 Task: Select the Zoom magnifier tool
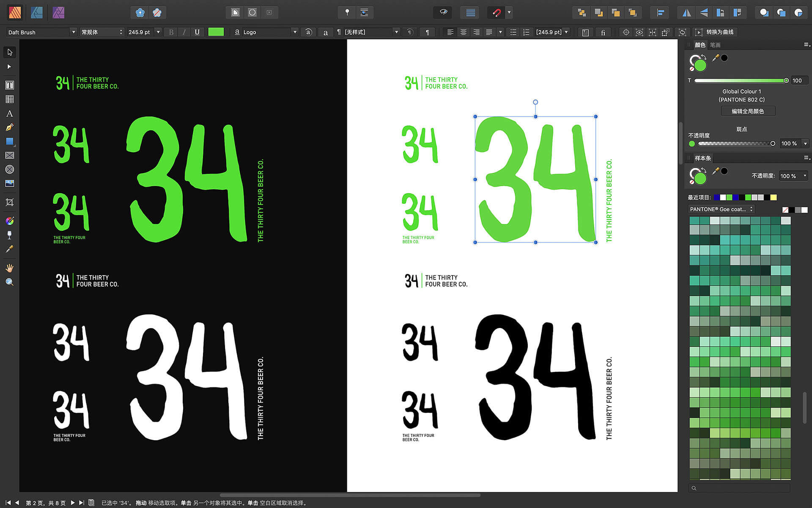(10, 282)
